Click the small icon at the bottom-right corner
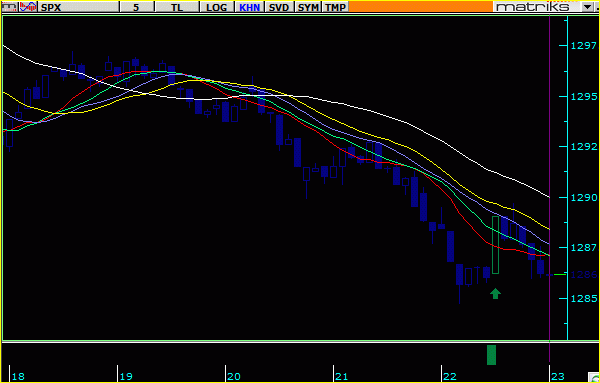The image size is (600, 383). [x=595, y=378]
